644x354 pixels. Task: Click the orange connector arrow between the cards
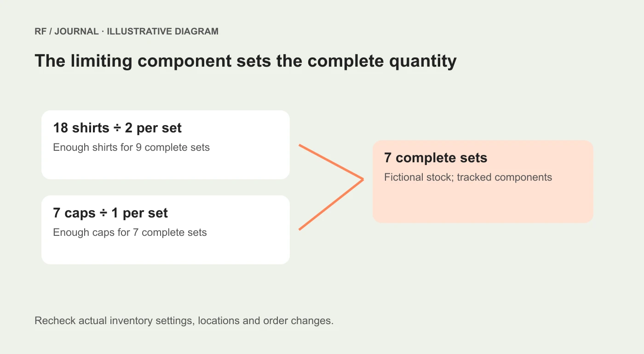pos(331,187)
